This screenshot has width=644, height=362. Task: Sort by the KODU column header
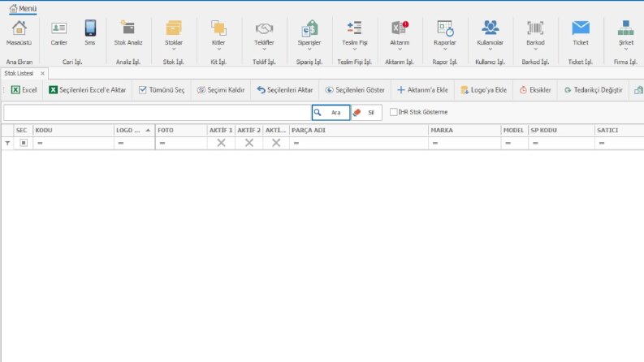pos(74,130)
